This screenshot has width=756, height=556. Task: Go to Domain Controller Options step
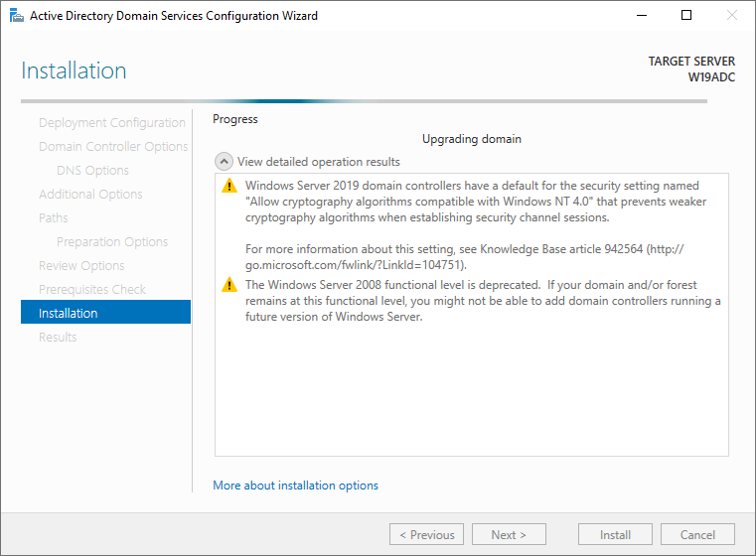point(113,147)
